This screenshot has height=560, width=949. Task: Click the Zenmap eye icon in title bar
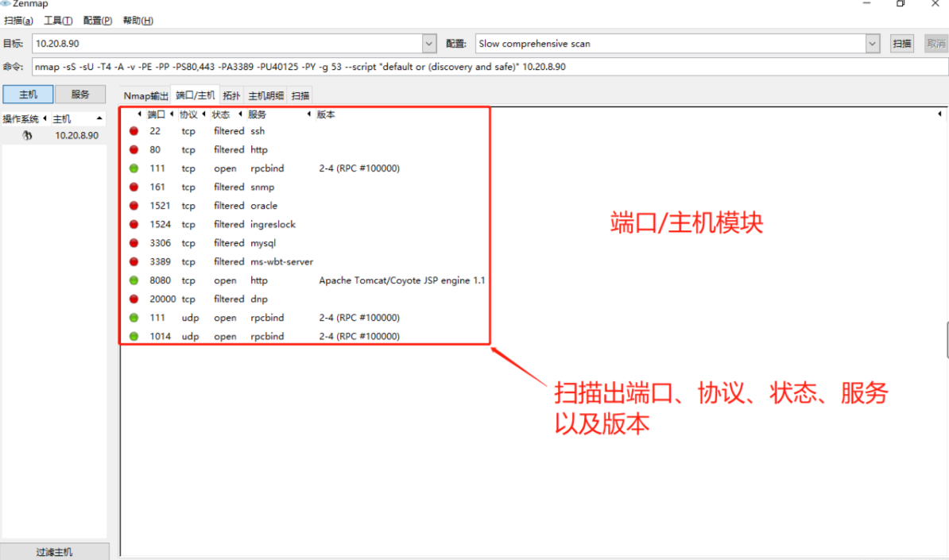pos(6,4)
